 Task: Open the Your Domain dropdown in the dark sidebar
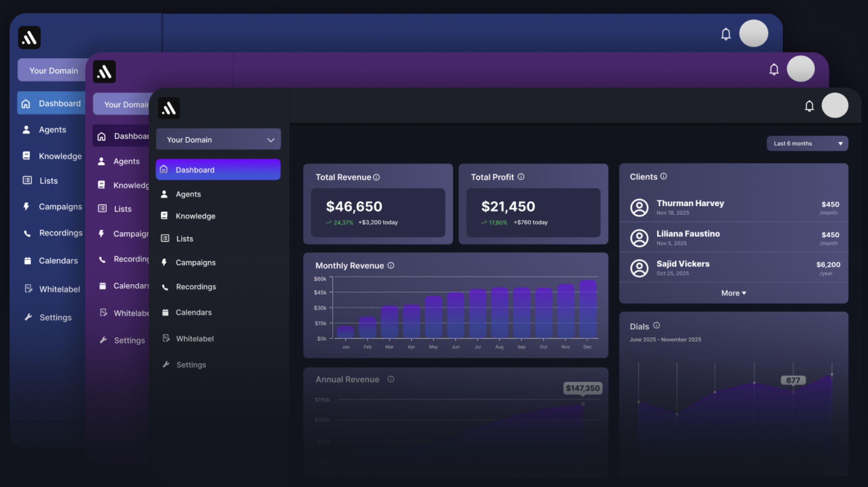tap(218, 140)
